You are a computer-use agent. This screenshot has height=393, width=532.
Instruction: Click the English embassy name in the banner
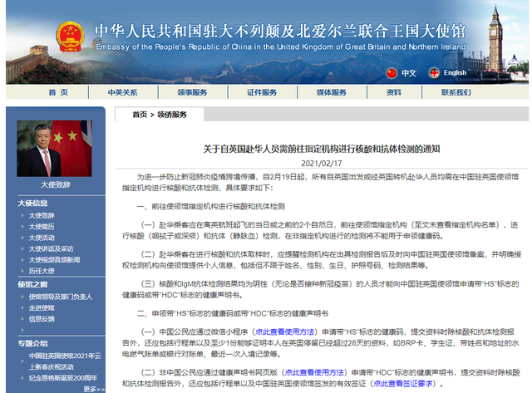pos(281,47)
